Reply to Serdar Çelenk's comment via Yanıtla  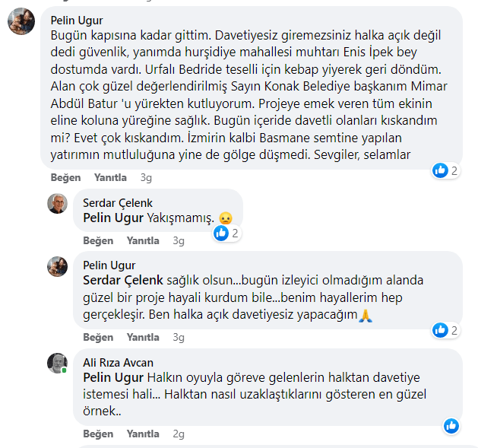(143, 241)
